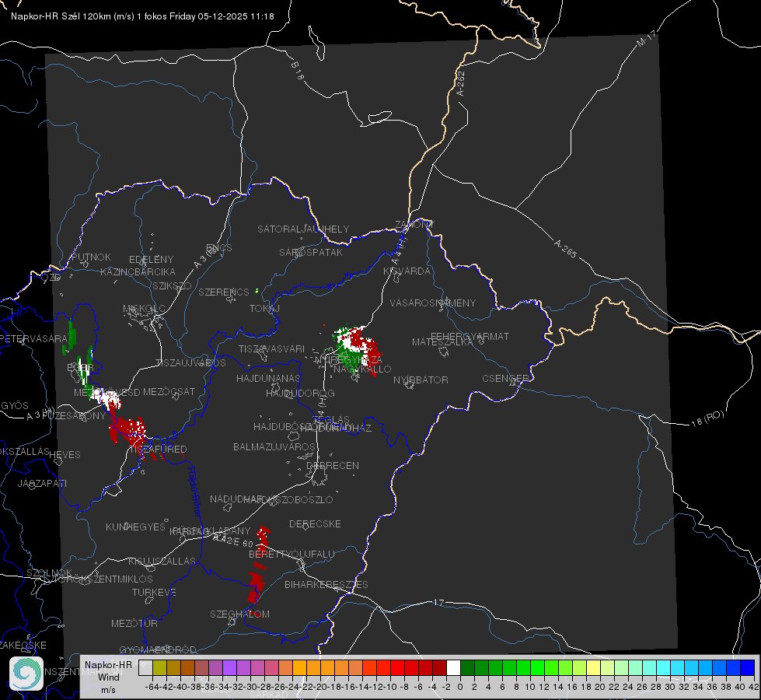761x700 pixels.
Task: Click the M-17 road label
Action: 647,38
